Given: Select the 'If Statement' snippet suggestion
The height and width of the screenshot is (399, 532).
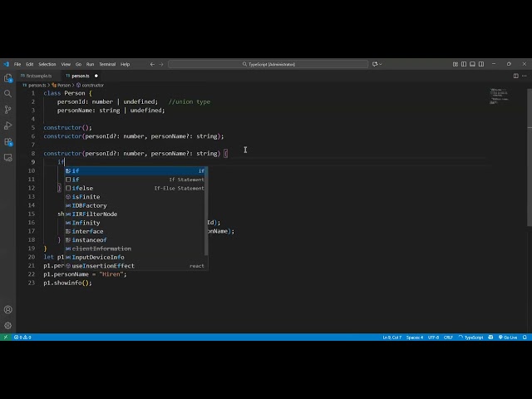Looking at the screenshot, I should tap(135, 180).
